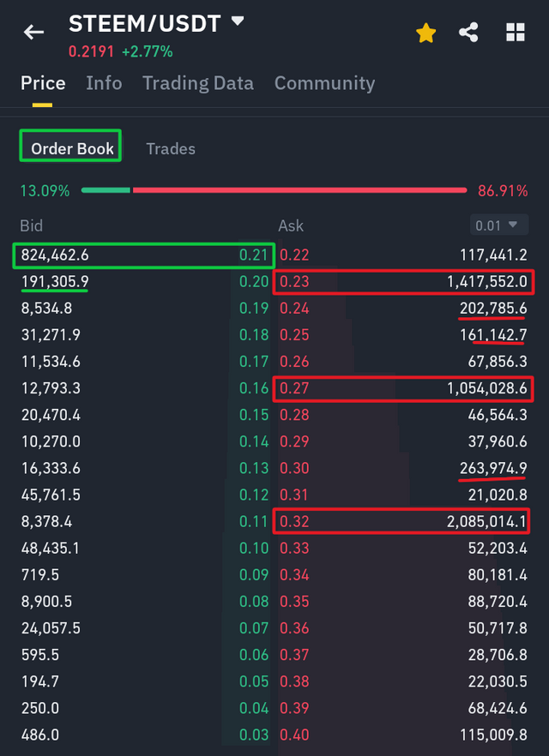The width and height of the screenshot is (549, 756).
Task: Expand the STEEM/USDT pair selector arrow
Action: (x=238, y=21)
